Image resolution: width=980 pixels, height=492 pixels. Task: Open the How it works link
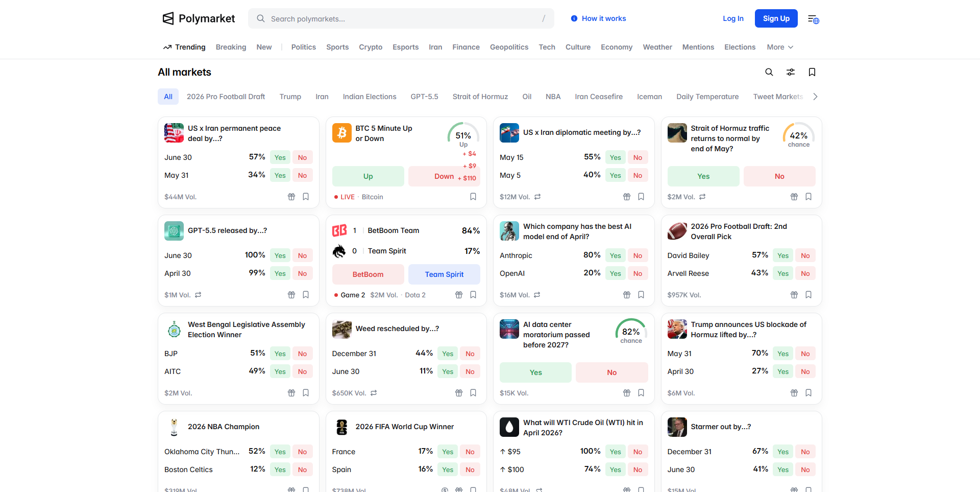click(x=598, y=18)
